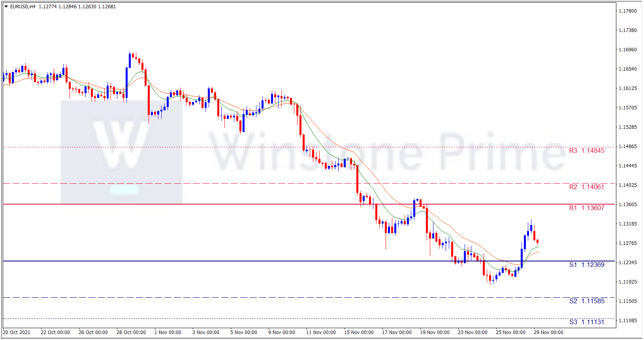The width and height of the screenshot is (644, 340).
Task: Click the 15 Nov 00:00 time label
Action: pyautogui.click(x=359, y=332)
